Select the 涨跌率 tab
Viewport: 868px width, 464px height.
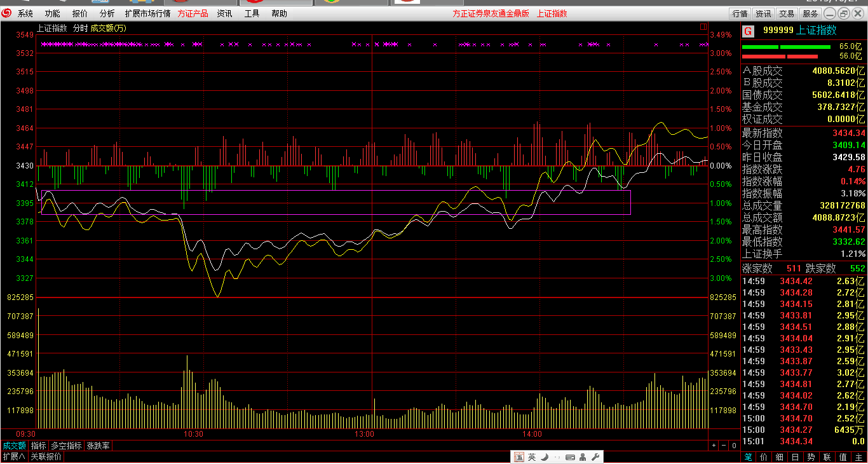pos(98,446)
